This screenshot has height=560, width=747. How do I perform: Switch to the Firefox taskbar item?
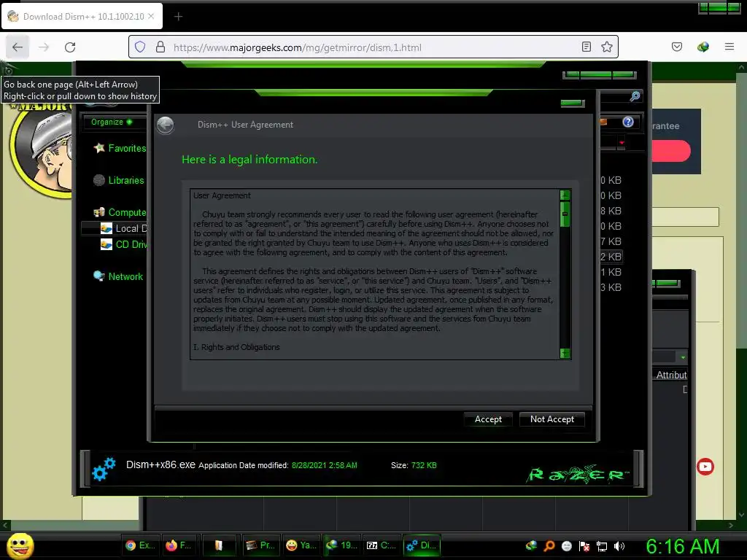pos(181,545)
